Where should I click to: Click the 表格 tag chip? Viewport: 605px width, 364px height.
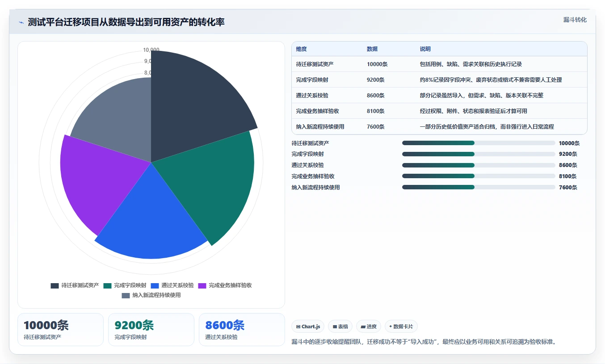pos(340,326)
